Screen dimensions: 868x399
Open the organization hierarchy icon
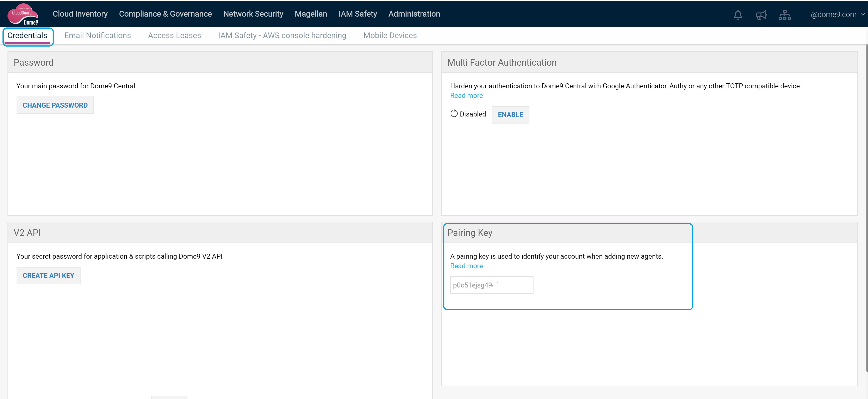pos(784,15)
